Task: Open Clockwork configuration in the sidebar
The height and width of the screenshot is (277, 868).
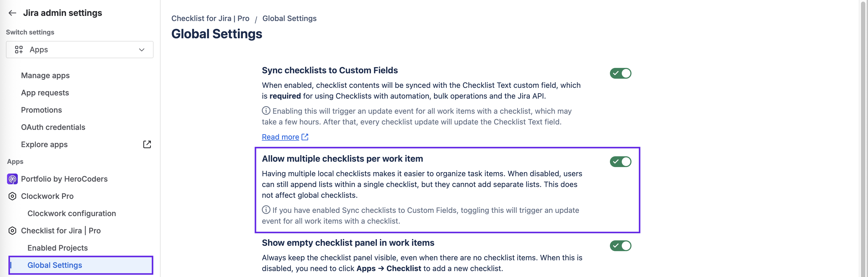Action: (x=71, y=214)
